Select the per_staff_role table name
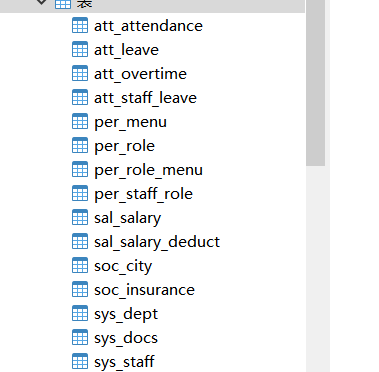This screenshot has height=372, width=379. 143,194
